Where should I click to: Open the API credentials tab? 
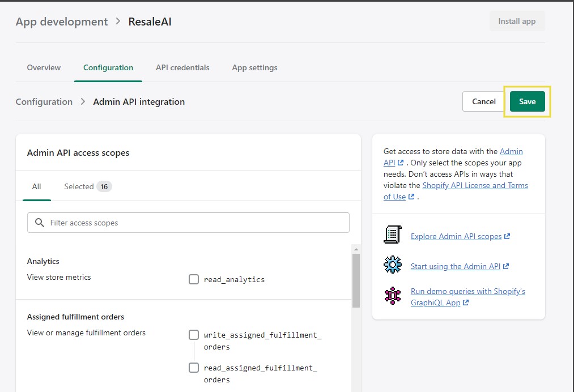click(182, 67)
